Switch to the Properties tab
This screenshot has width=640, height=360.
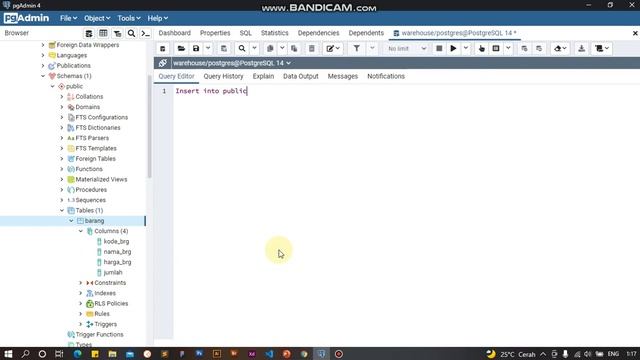pyautogui.click(x=215, y=33)
